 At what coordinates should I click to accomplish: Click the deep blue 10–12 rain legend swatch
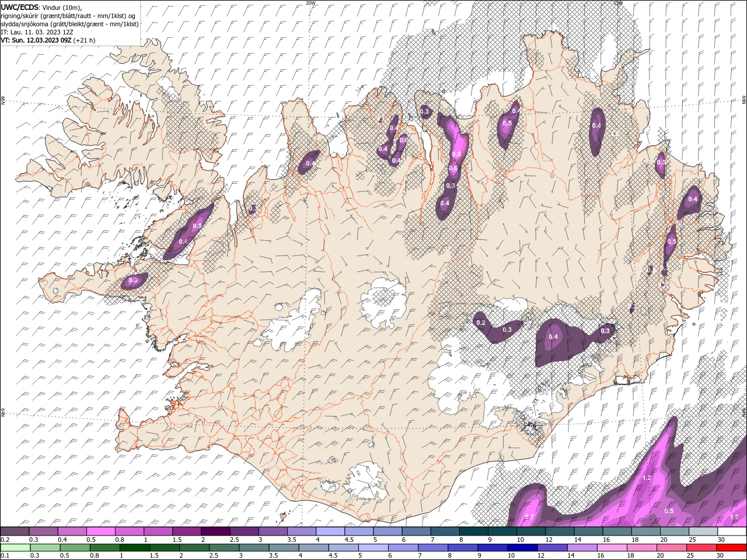[x=522, y=548]
